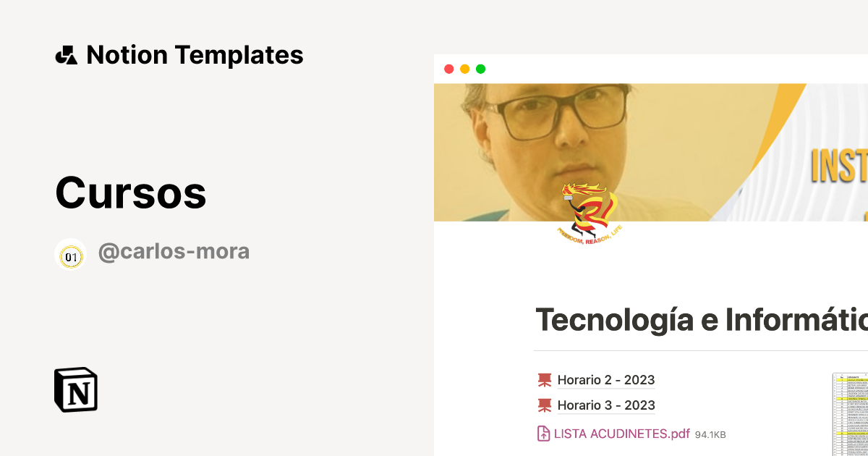The width and height of the screenshot is (868, 456).
Task: Click the Cursos template title
Action: 131,193
